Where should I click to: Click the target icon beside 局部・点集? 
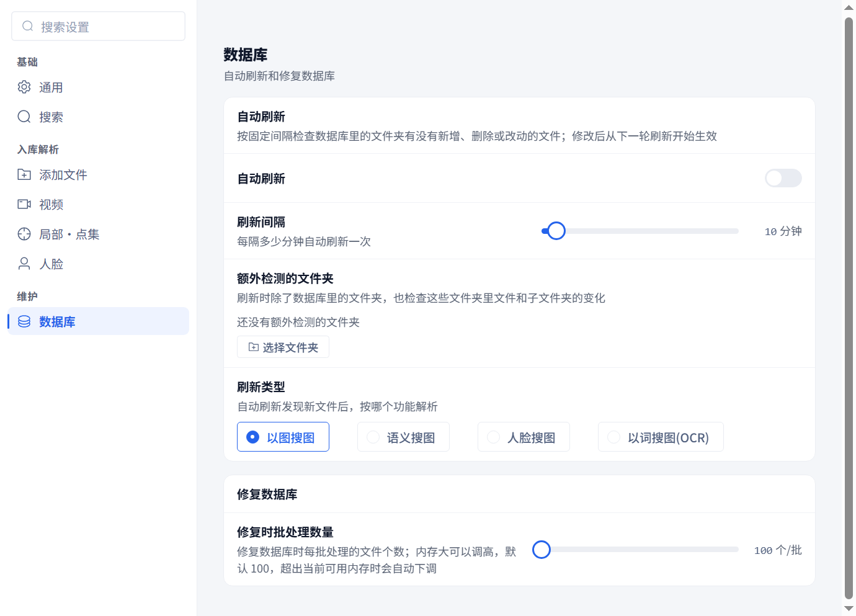coord(24,234)
